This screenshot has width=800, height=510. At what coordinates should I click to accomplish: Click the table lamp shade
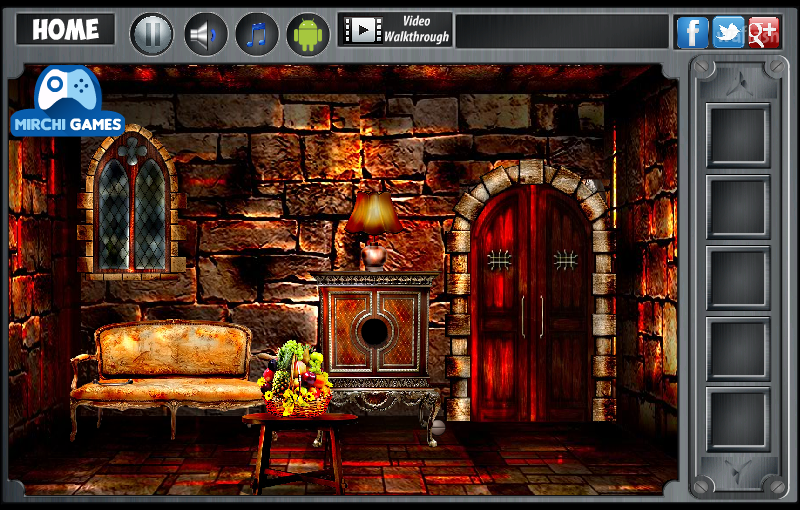click(374, 213)
